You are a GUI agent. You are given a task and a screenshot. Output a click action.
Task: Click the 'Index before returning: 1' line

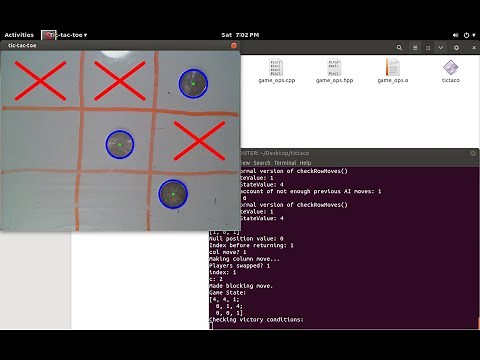[251, 245]
